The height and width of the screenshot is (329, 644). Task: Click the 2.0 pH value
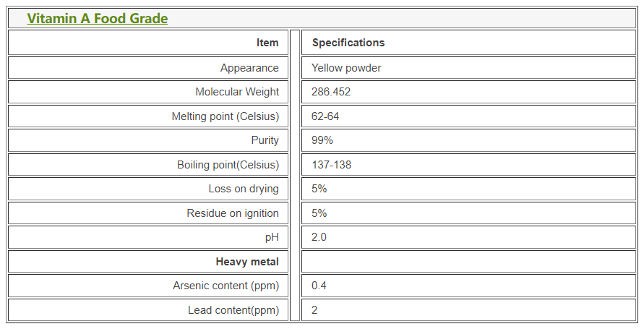(x=319, y=237)
